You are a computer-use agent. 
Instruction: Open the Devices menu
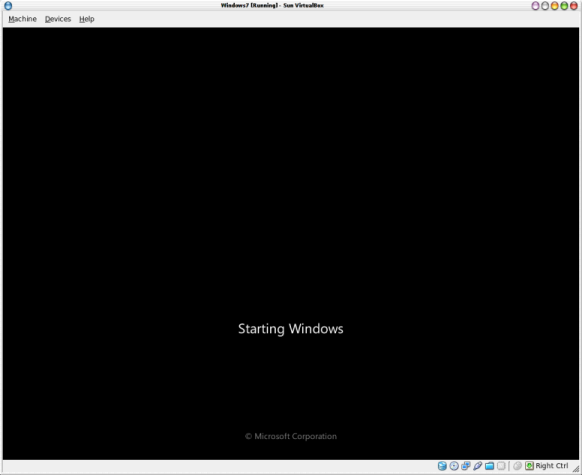58,19
